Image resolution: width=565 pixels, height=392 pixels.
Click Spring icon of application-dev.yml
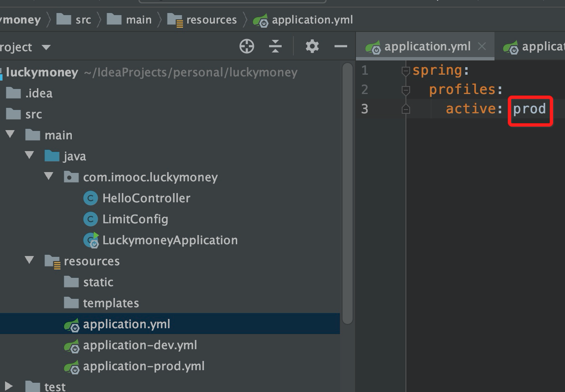[x=71, y=346]
